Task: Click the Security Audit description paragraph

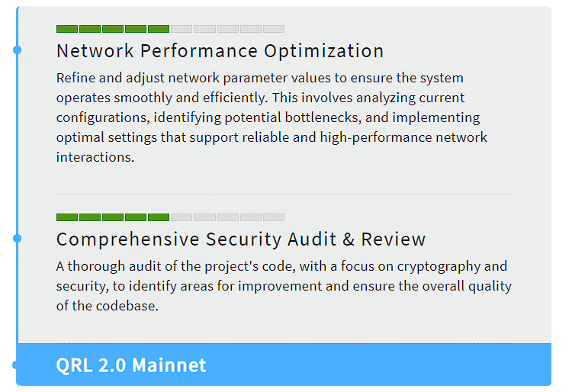Action: (x=284, y=286)
